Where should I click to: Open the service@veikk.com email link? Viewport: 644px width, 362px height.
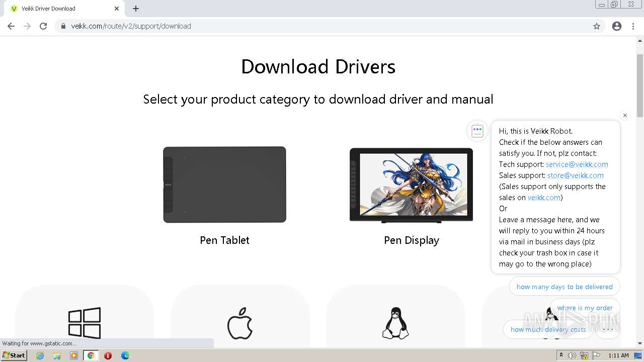577,164
